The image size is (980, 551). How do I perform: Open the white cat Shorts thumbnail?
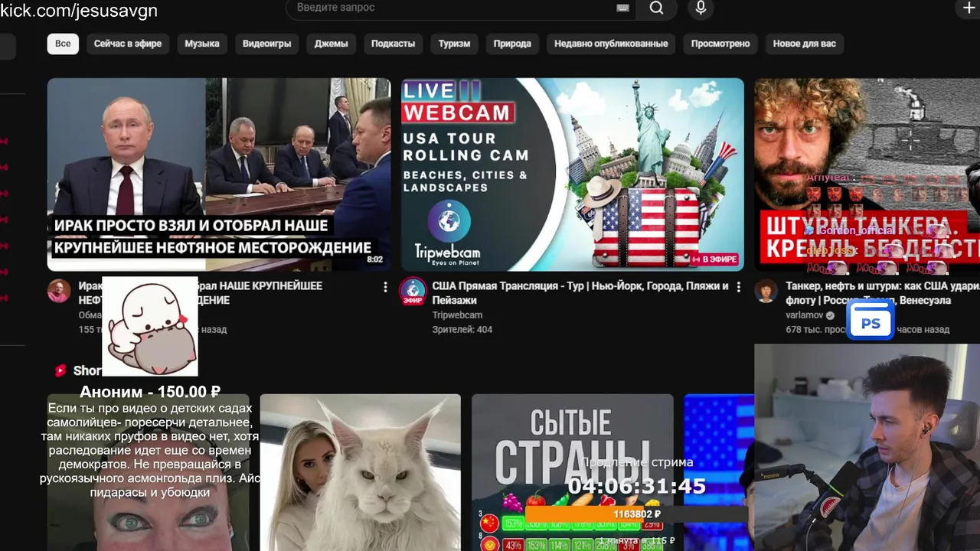pyautogui.click(x=361, y=472)
